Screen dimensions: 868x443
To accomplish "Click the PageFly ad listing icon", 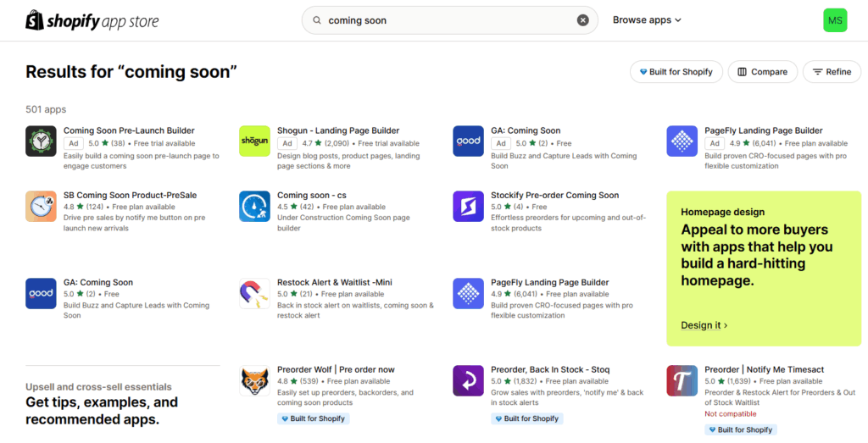I will pyautogui.click(x=682, y=141).
